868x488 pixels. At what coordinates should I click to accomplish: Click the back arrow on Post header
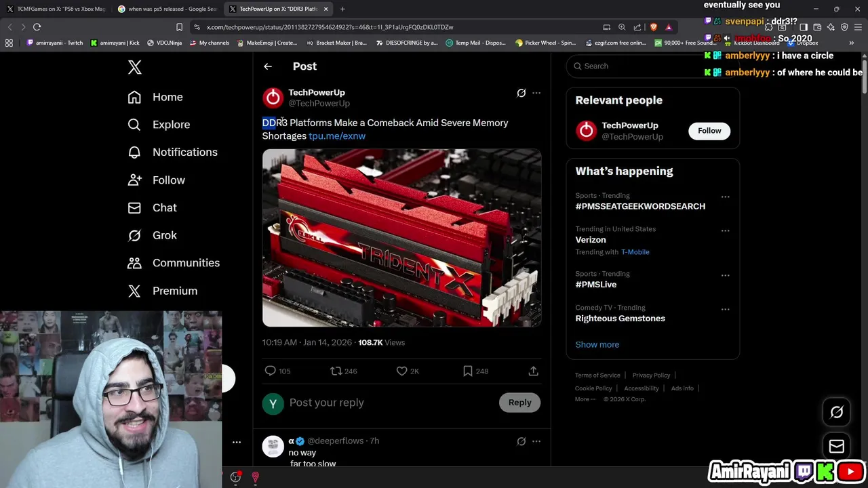pyautogui.click(x=268, y=66)
